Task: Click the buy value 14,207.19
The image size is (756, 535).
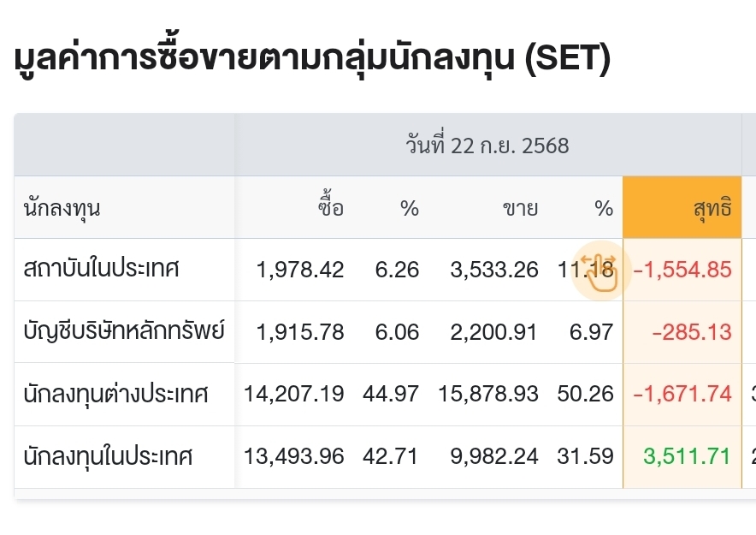Action: (x=294, y=394)
